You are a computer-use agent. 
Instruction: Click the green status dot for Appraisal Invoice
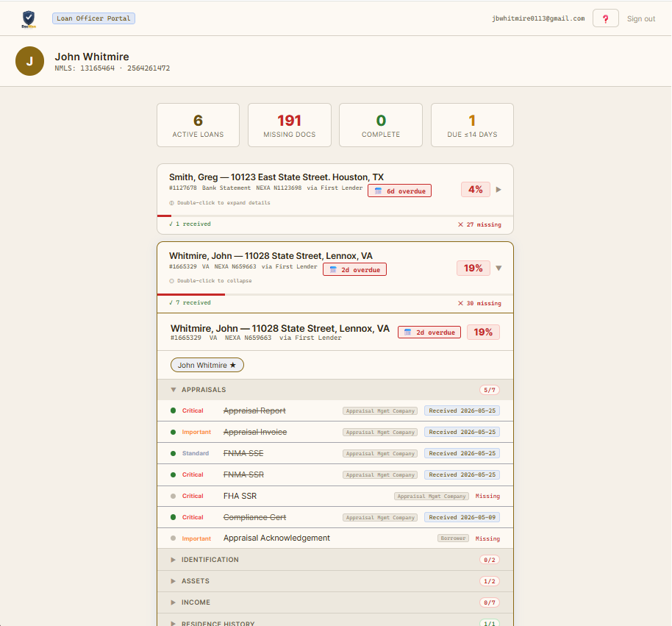point(173,432)
